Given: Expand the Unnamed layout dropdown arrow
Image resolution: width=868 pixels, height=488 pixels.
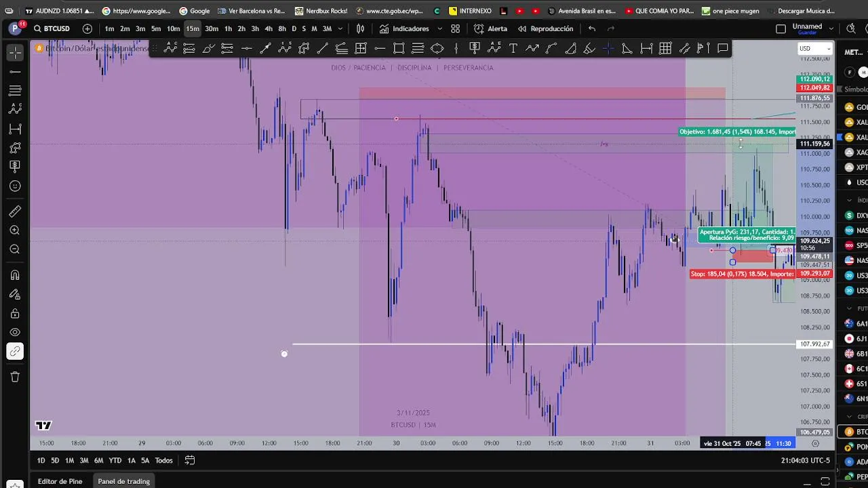Looking at the screenshot, I should [831, 28].
